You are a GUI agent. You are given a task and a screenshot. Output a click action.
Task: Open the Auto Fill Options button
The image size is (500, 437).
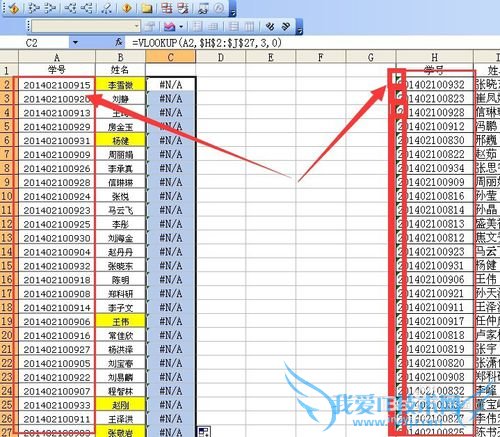[203, 431]
